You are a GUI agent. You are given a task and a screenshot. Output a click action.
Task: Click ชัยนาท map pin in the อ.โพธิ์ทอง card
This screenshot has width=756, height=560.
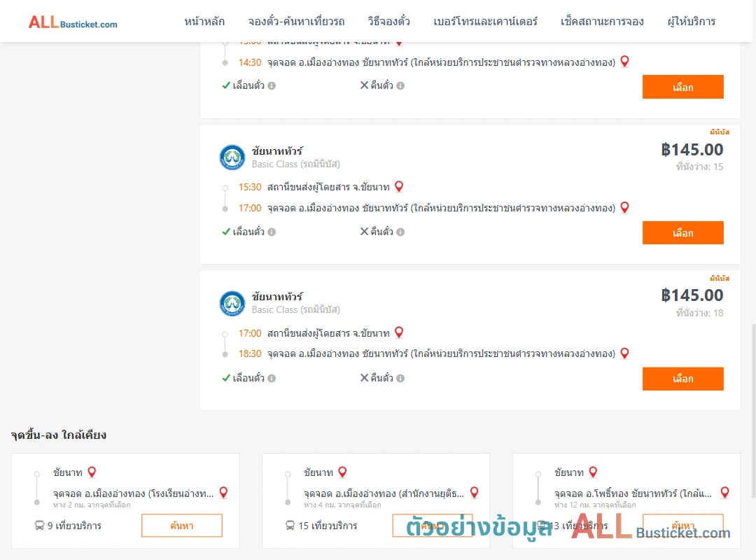[593, 472]
